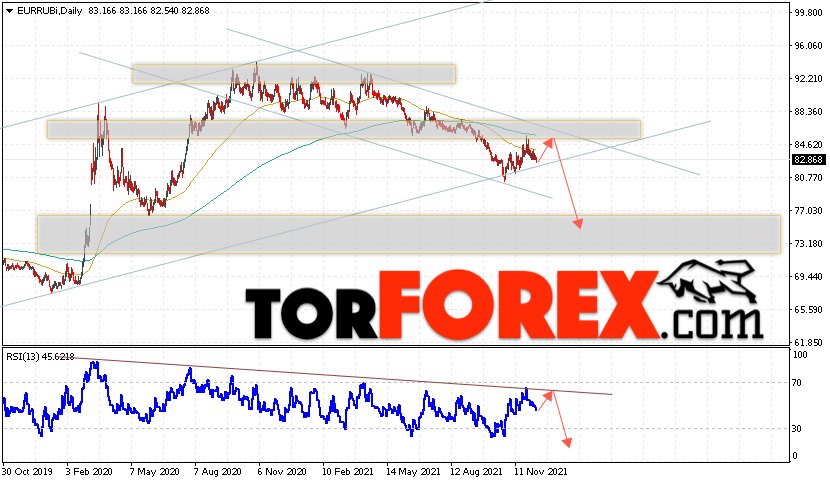Click the EURRUBi,Daily chart title text
Image resolution: width=830 pixels, height=483 pixels.
(x=50, y=11)
